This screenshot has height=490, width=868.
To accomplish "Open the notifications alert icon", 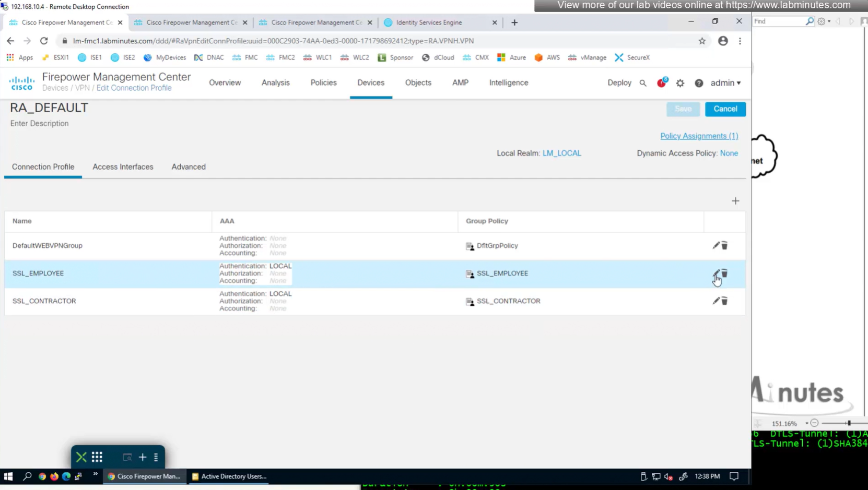I will (662, 83).
